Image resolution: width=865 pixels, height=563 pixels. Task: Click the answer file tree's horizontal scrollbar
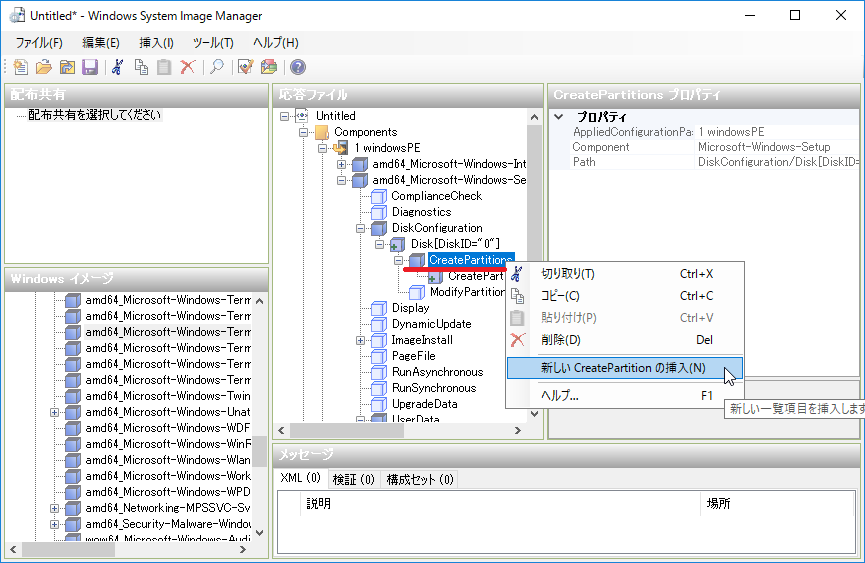click(420, 430)
